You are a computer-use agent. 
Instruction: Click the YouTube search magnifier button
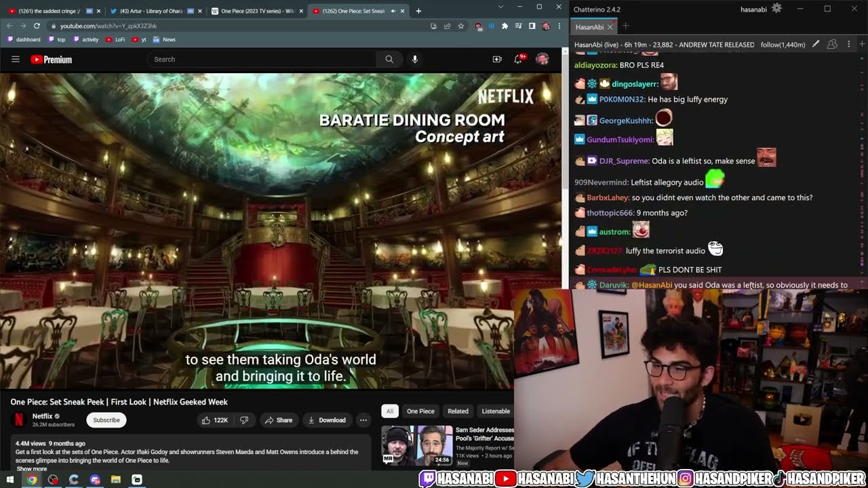click(x=389, y=59)
